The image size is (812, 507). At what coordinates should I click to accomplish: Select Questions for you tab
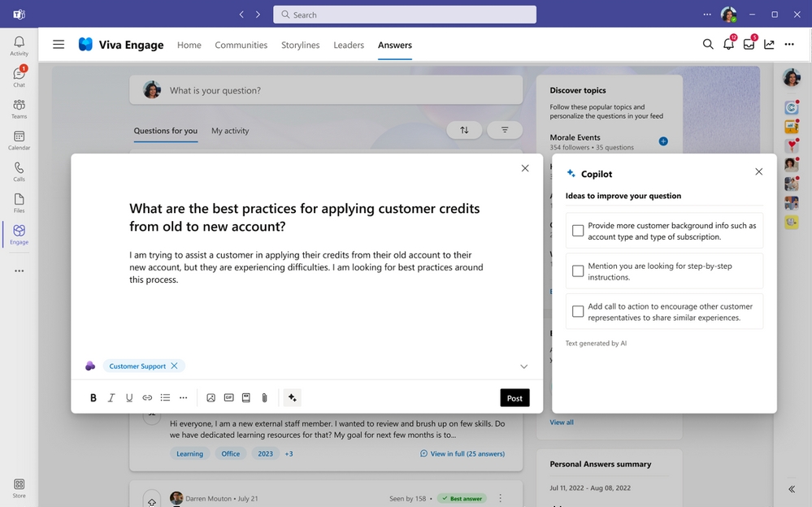165,131
